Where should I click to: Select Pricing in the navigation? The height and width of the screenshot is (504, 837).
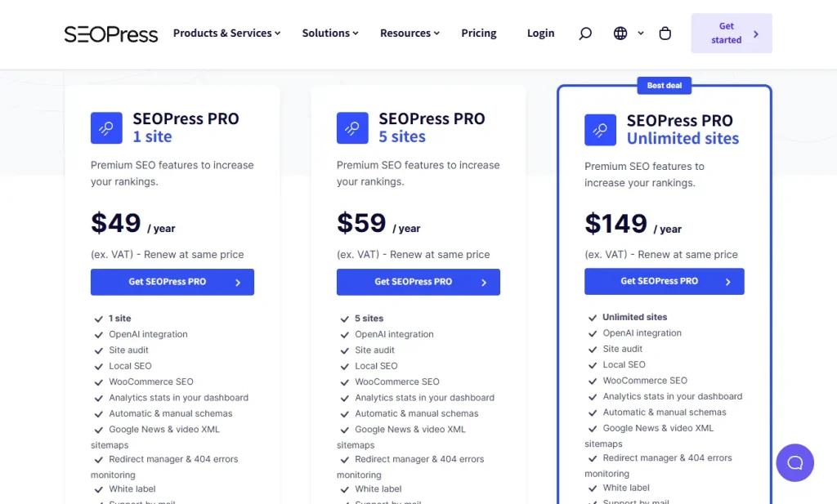click(478, 33)
